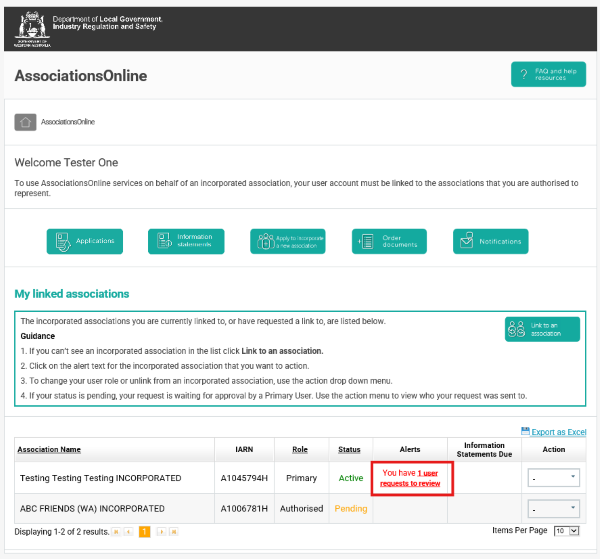
Task: Open Action dropdown for ABC FRIENDS (WA) INCORPORATED
Action: pyautogui.click(x=554, y=509)
